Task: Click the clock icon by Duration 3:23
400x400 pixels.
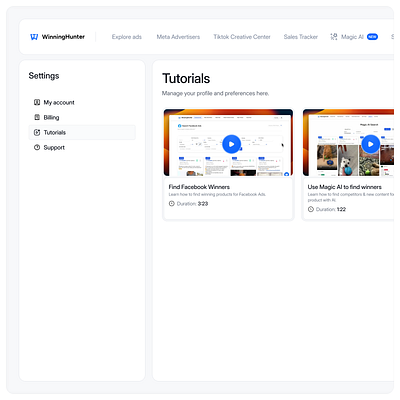Action: [172, 204]
